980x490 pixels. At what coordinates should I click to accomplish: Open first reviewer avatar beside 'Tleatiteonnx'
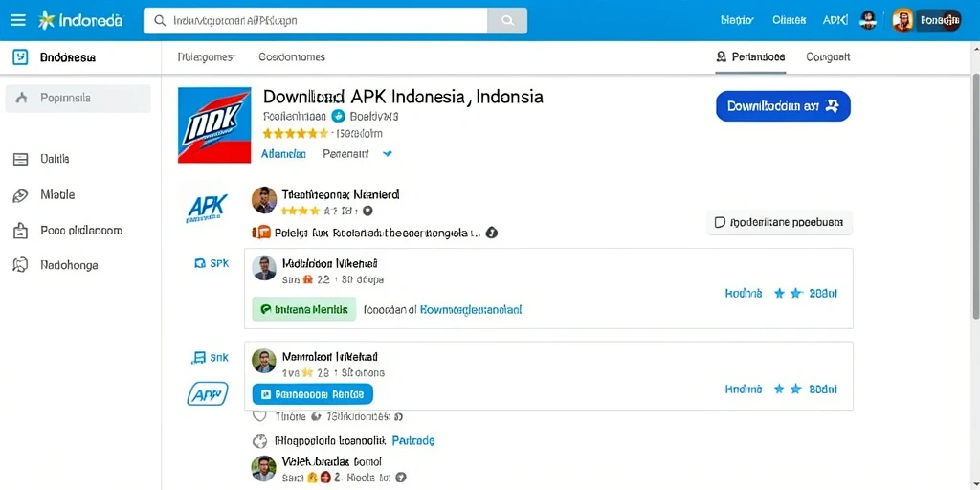[x=264, y=200]
